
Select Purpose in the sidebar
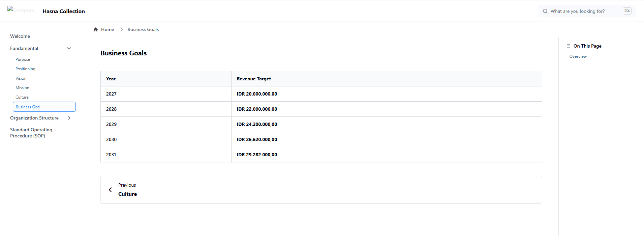coord(23,59)
